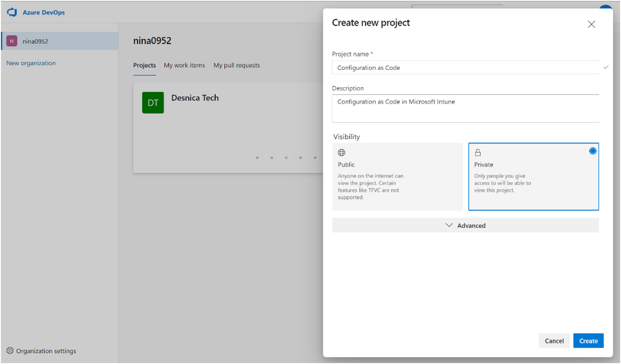This screenshot has width=621, height=364.
Task: Click the lock icon in Private card
Action: (x=478, y=152)
